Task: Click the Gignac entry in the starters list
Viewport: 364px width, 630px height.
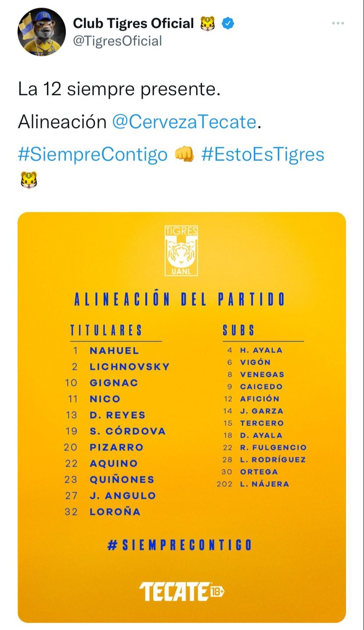Action: click(x=114, y=383)
